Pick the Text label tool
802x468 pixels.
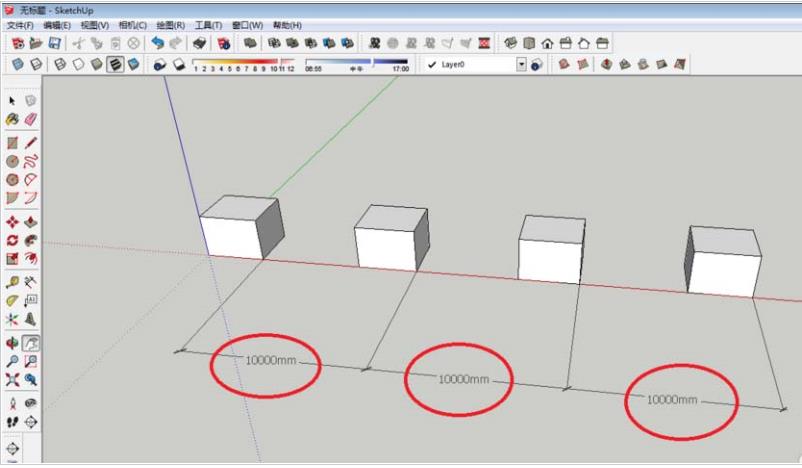tap(31, 301)
